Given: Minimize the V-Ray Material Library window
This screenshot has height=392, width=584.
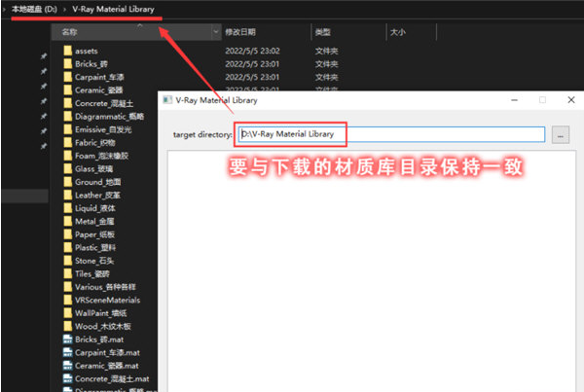Looking at the screenshot, I should (514, 100).
